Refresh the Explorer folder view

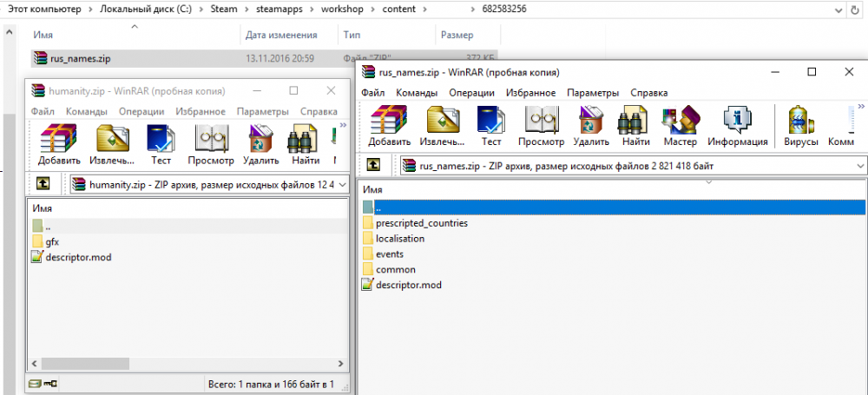(857, 10)
